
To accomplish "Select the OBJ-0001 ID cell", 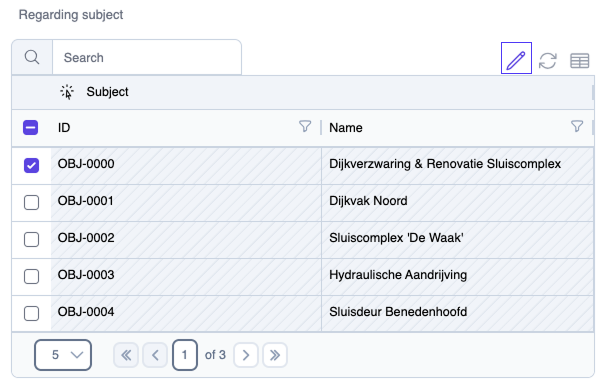I will pyautogui.click(x=186, y=202).
